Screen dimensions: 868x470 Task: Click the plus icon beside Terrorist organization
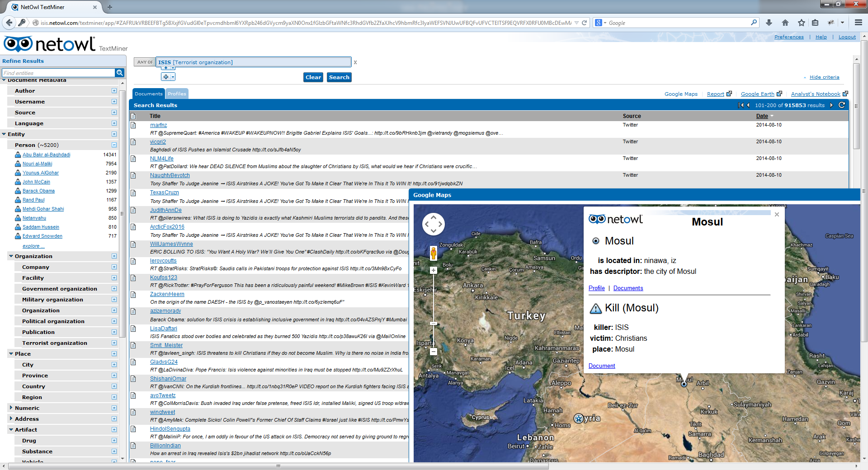tap(114, 343)
